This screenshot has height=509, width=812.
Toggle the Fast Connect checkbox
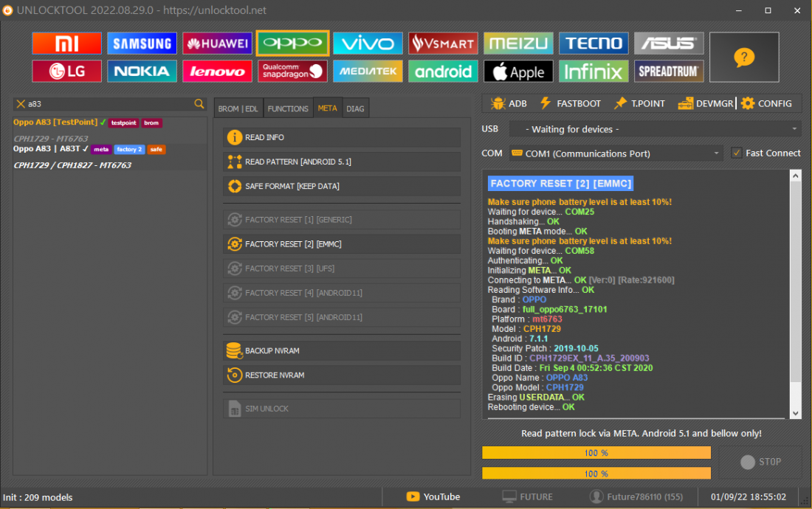point(737,153)
